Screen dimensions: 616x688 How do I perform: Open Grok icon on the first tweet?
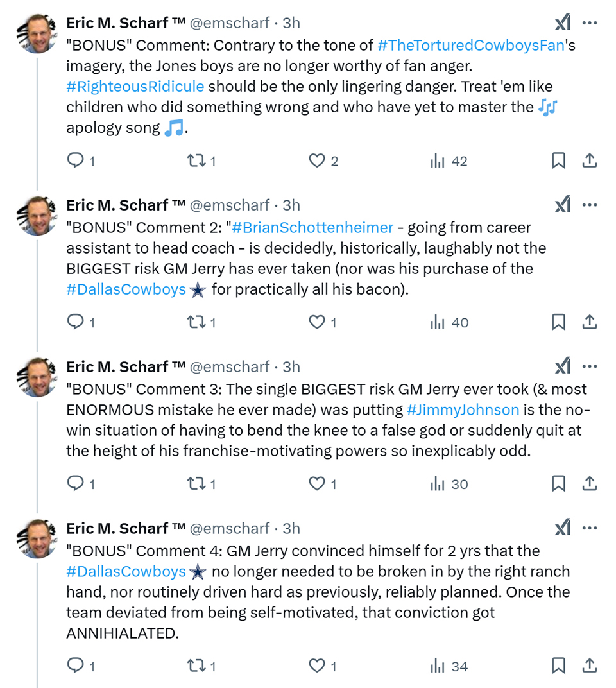(563, 22)
